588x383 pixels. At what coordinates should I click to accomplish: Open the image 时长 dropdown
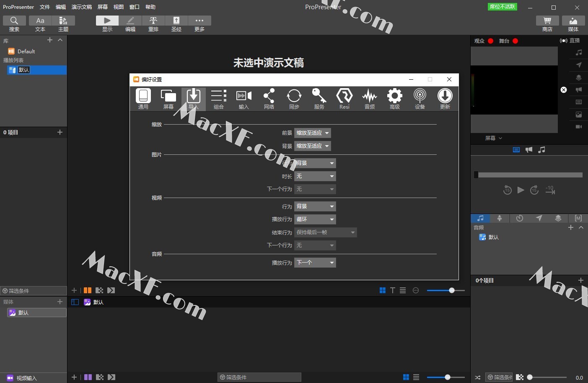315,176
